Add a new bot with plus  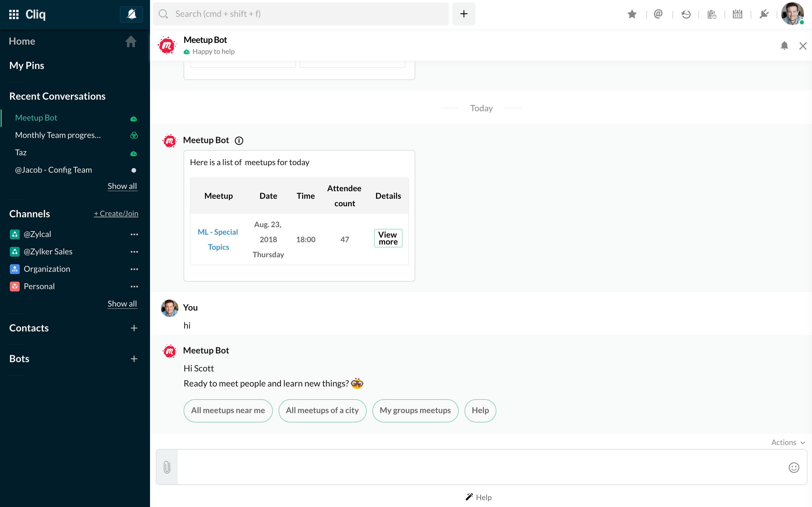(x=134, y=359)
